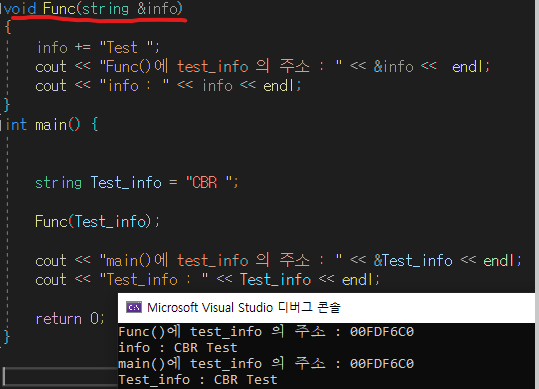Viewport: 539px width, 389px height.
Task: Click 'return' keyword in 'return 0;'
Action: pyautogui.click(x=58, y=319)
